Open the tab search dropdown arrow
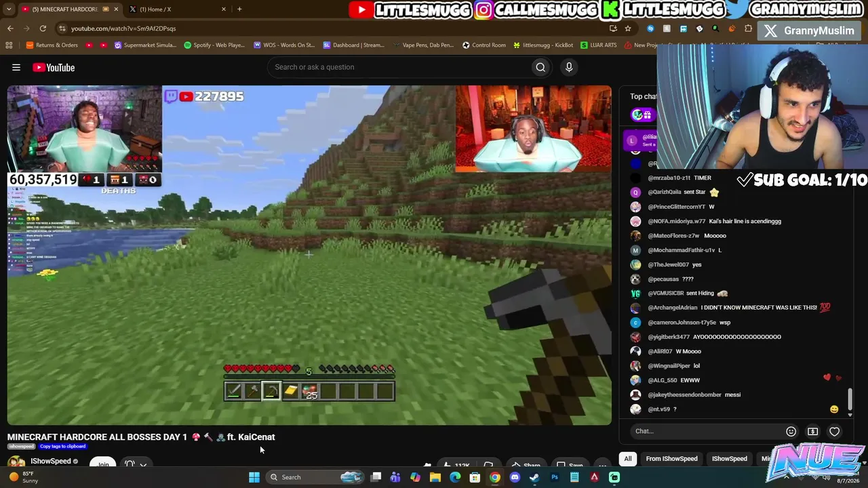The image size is (868, 488). [x=9, y=9]
